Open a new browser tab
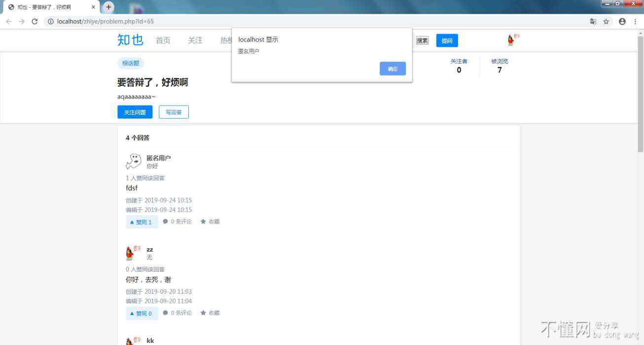The image size is (644, 345). (x=108, y=7)
